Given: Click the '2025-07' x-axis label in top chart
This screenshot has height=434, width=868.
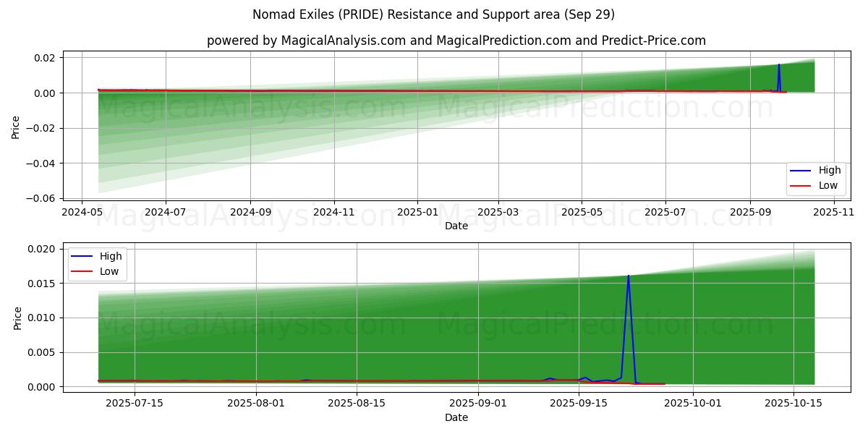Looking at the screenshot, I should (665, 212).
